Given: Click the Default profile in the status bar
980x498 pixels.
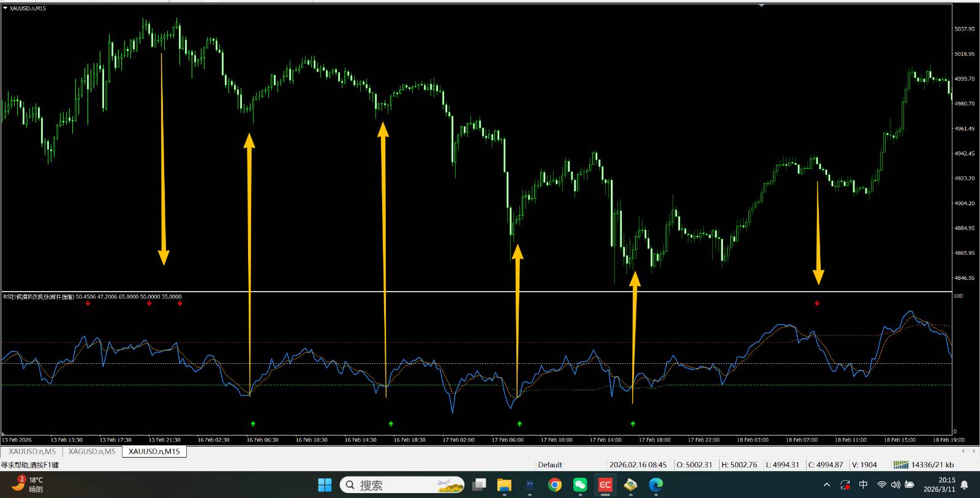Looking at the screenshot, I should click(550, 465).
